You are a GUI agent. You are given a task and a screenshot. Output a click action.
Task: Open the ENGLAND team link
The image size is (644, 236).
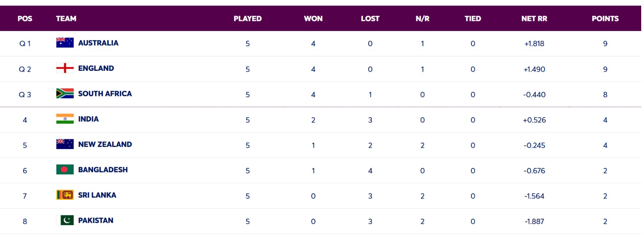pos(96,68)
